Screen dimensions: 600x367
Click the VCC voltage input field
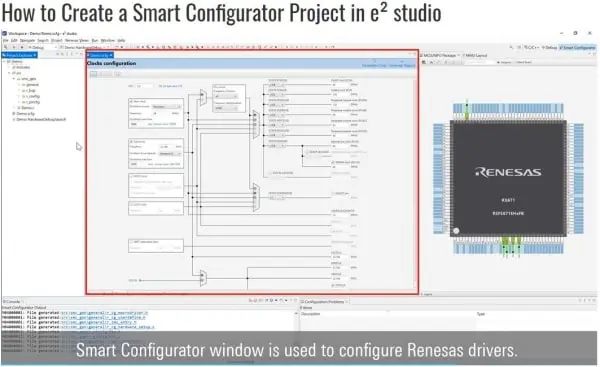(x=144, y=86)
